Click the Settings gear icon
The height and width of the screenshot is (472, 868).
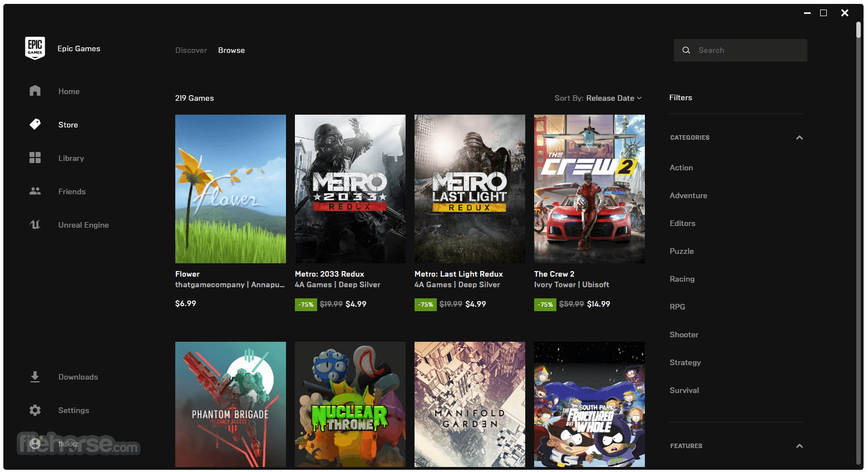[x=35, y=410]
